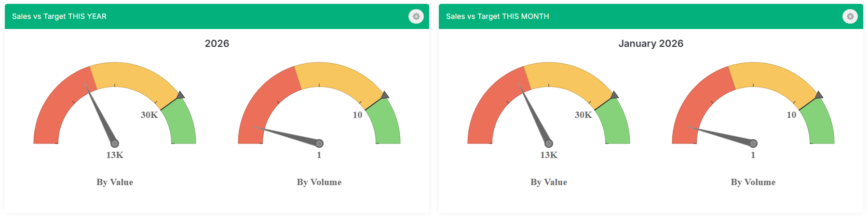This screenshot has height=216, width=868.
Task: Click By Value label in THIS MONTH panel
Action: (x=549, y=182)
